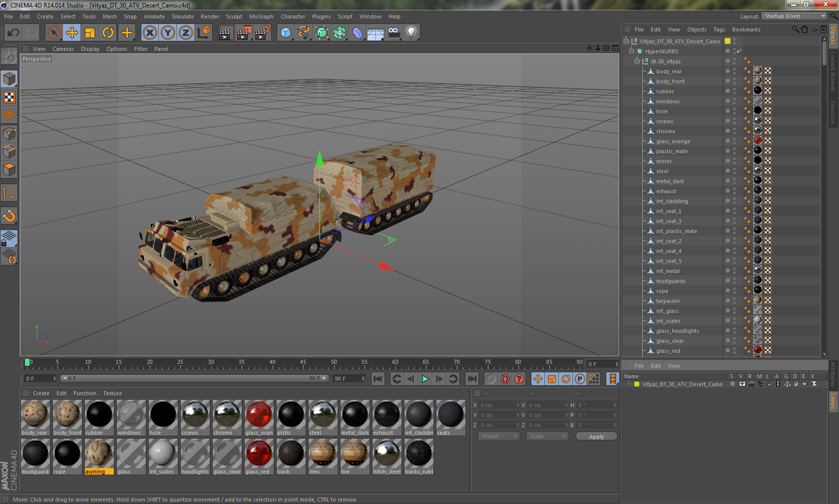Click the Object Manager search magnifier icon
The image size is (839, 504).
796,29
